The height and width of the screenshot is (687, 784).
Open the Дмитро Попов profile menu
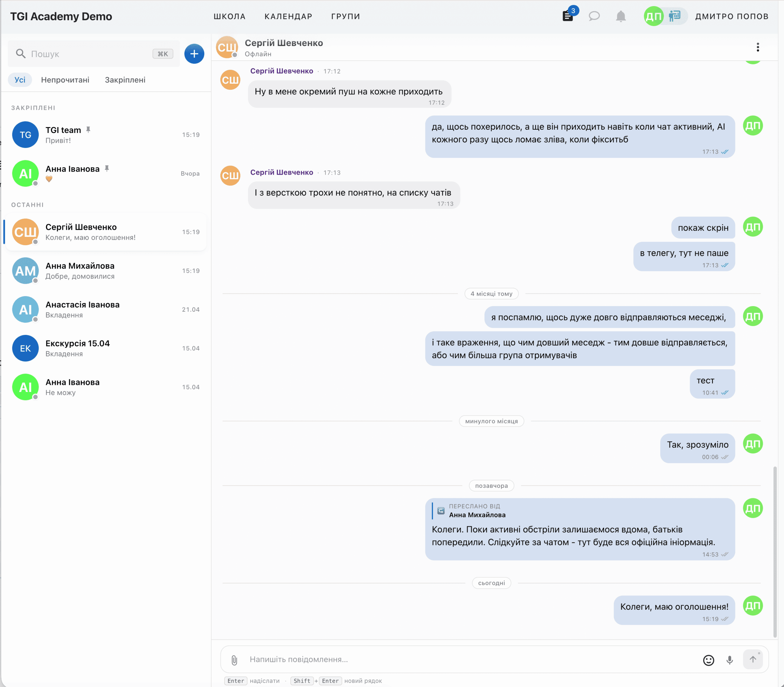click(x=732, y=16)
